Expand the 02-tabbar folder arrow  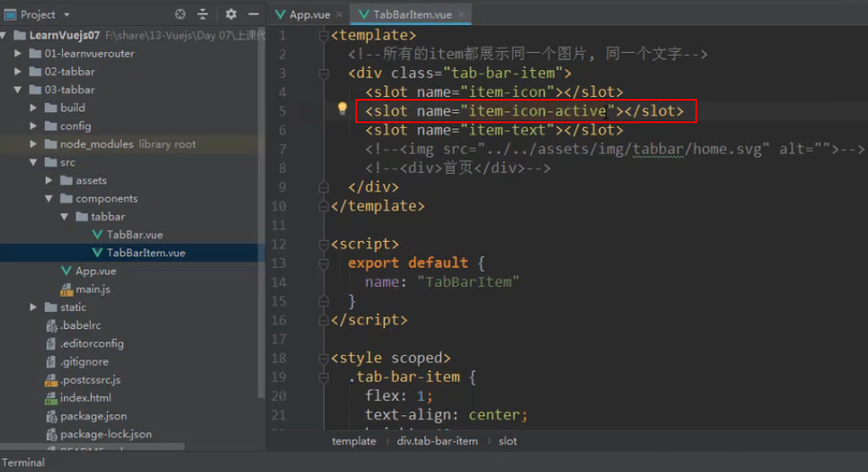point(18,71)
